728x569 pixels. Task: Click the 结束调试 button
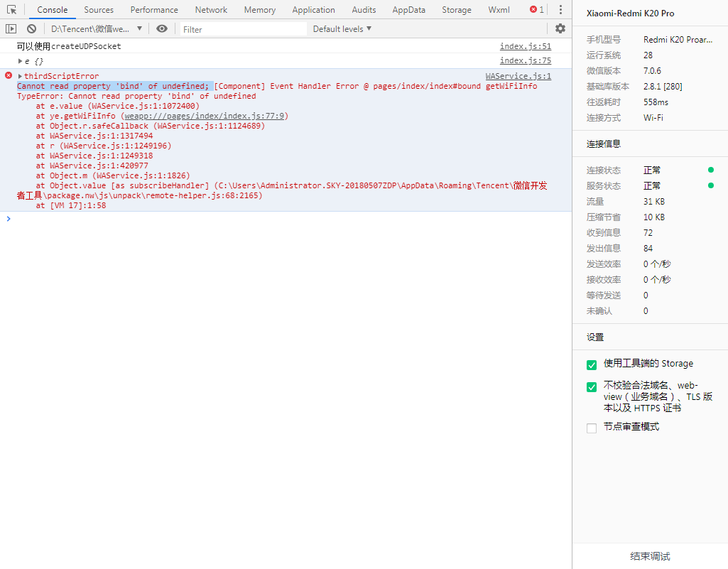650,556
